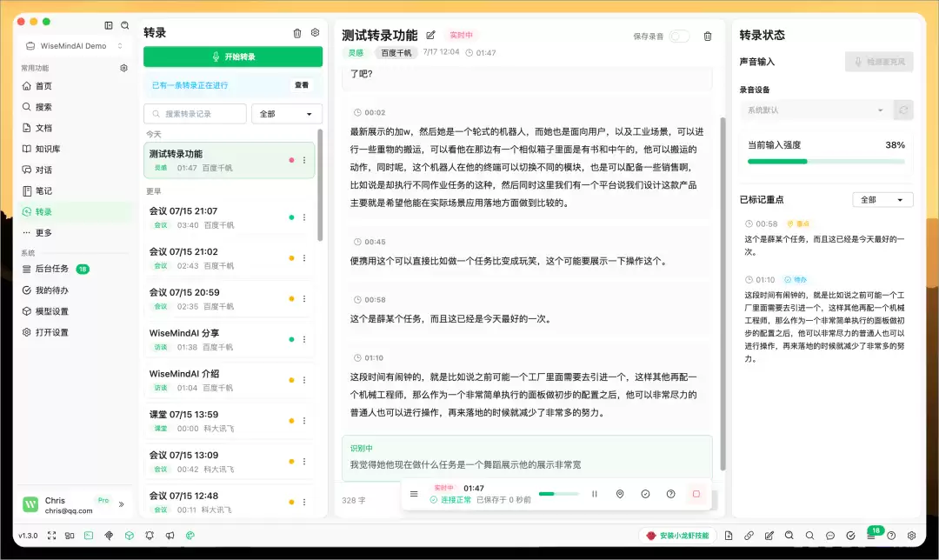This screenshot has width=939, height=560.
Task: Open the chat bubble icon in bottom bar
Action: (830, 536)
